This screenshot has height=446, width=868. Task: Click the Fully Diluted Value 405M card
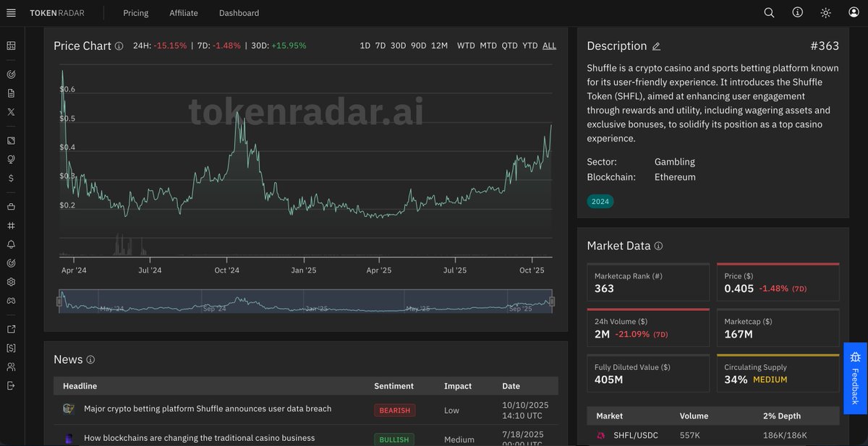point(648,373)
